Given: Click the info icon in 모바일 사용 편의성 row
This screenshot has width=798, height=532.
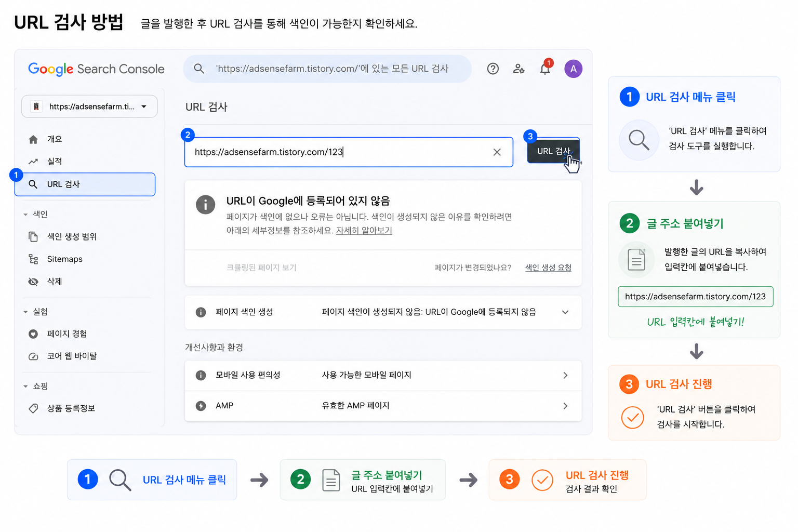Looking at the screenshot, I should tap(201, 375).
